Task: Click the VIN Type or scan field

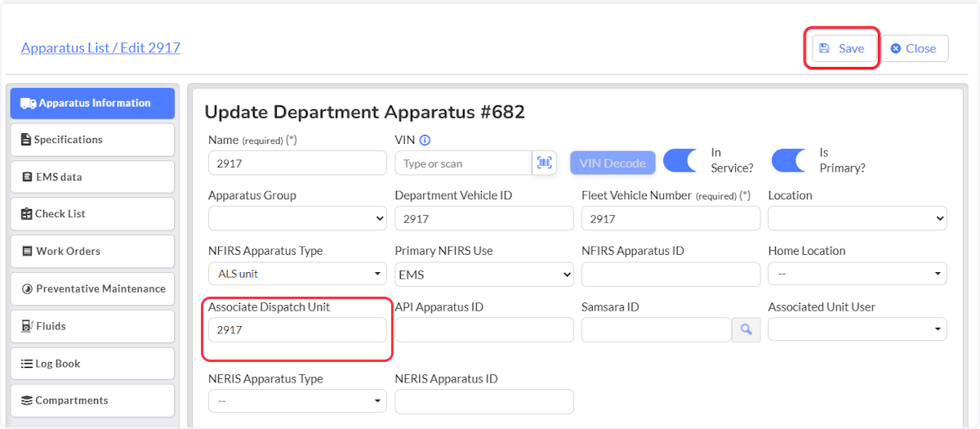Action: point(464,163)
